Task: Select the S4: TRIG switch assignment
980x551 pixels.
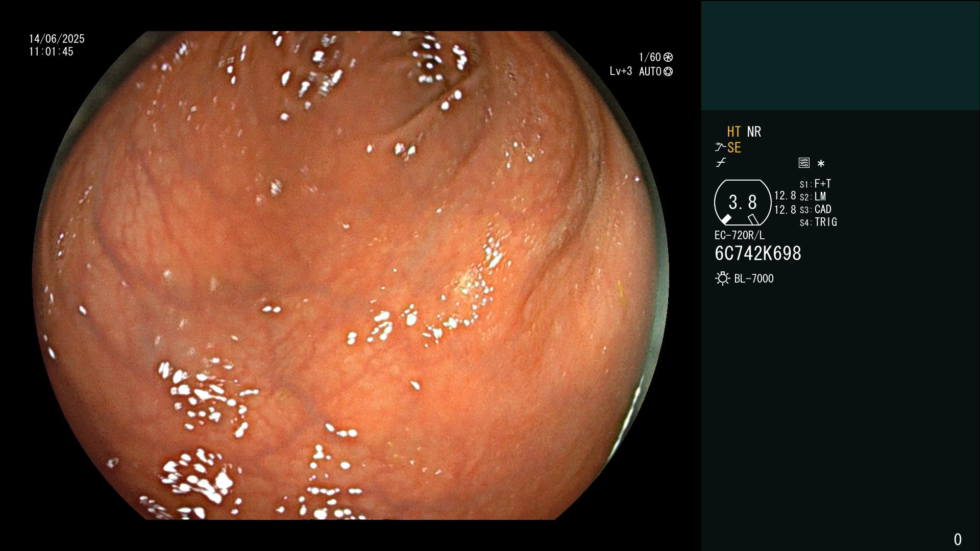Action: [x=818, y=222]
